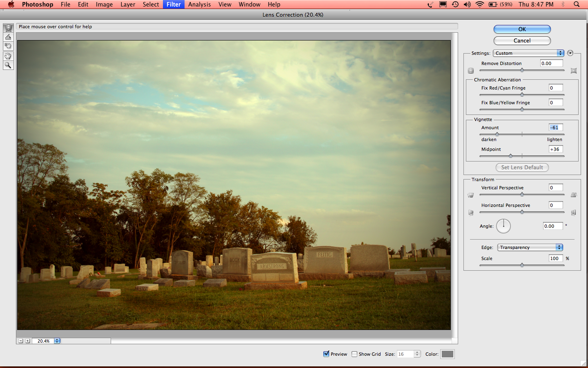Click left horizontal perspective icon
The width and height of the screenshot is (588, 368).
(471, 213)
